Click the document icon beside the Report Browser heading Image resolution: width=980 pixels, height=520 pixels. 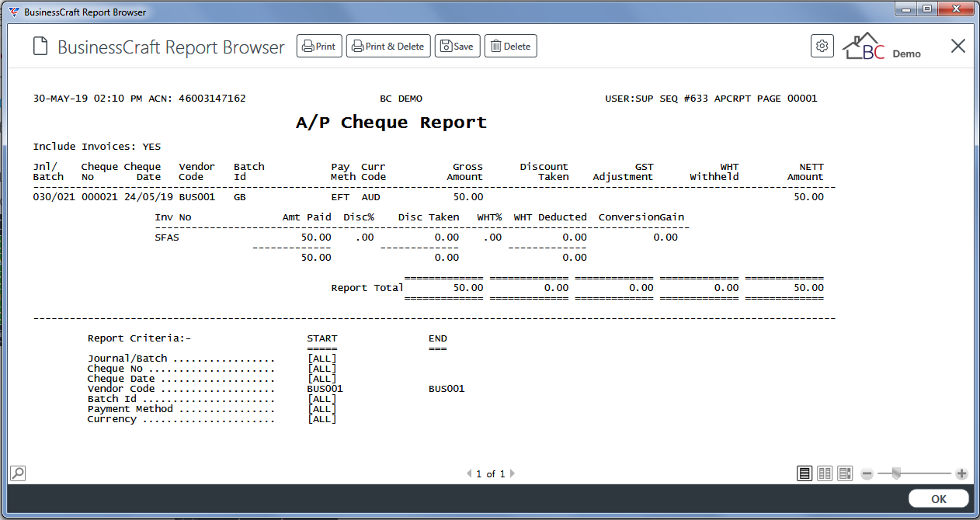tap(40, 47)
